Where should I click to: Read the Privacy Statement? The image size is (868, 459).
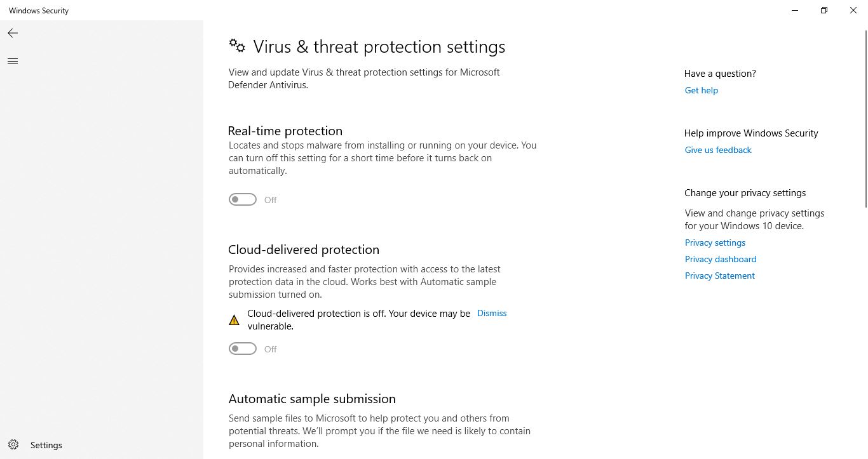click(719, 276)
